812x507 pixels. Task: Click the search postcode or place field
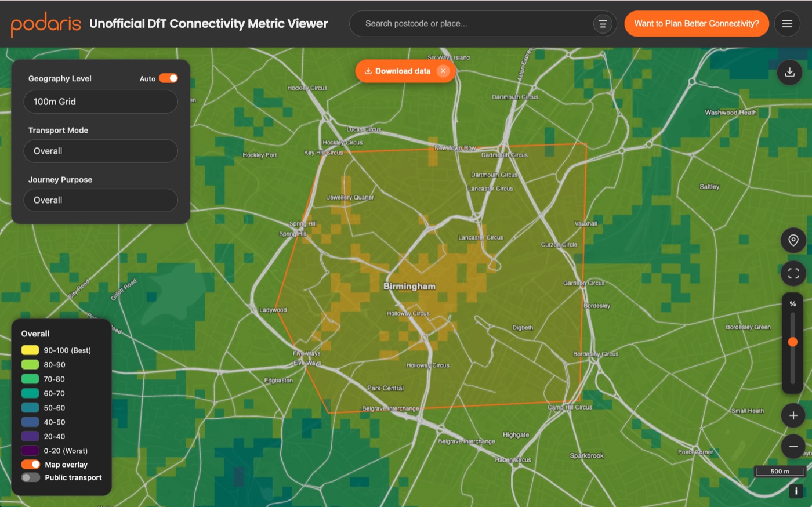[x=476, y=24]
